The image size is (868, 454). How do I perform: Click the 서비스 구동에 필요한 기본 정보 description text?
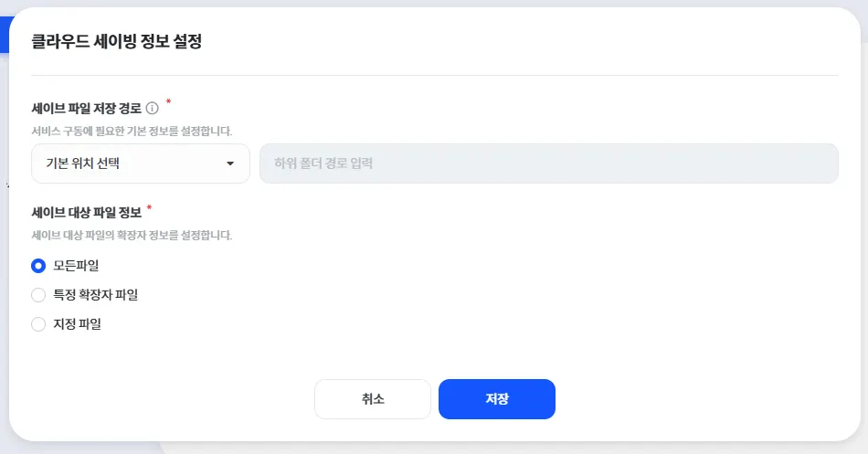click(132, 131)
